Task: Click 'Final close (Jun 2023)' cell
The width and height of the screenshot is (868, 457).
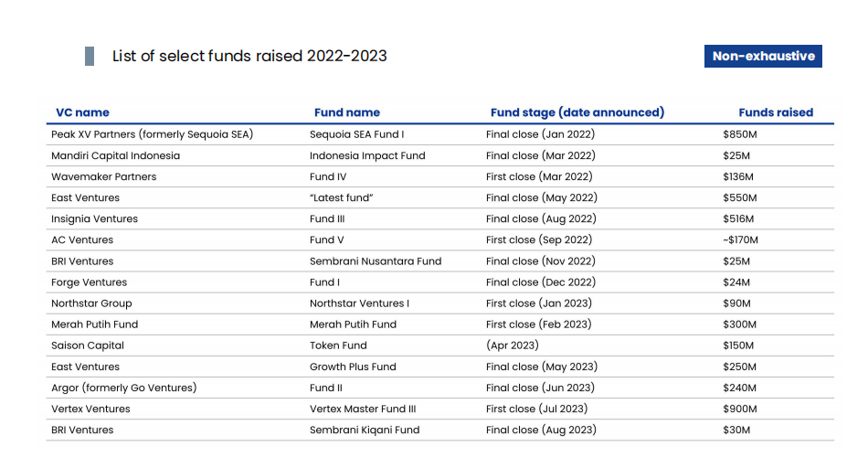Action: pyautogui.click(x=540, y=388)
